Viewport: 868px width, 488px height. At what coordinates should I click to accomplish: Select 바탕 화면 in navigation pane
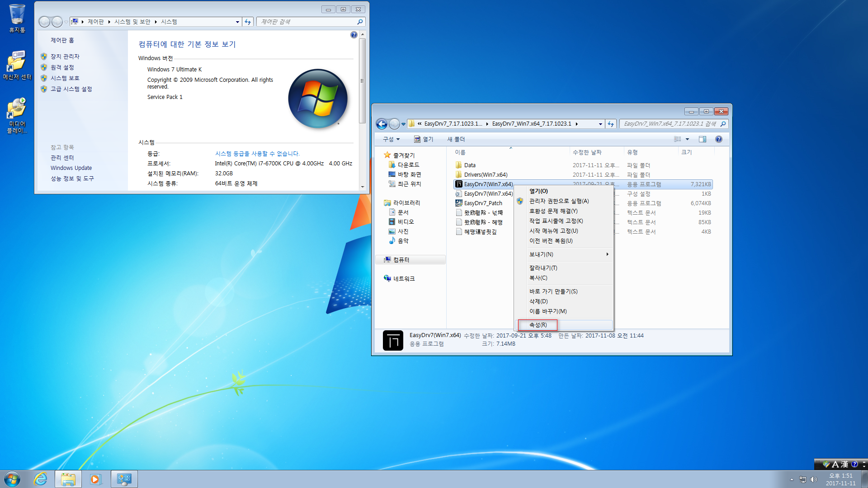[x=409, y=174]
